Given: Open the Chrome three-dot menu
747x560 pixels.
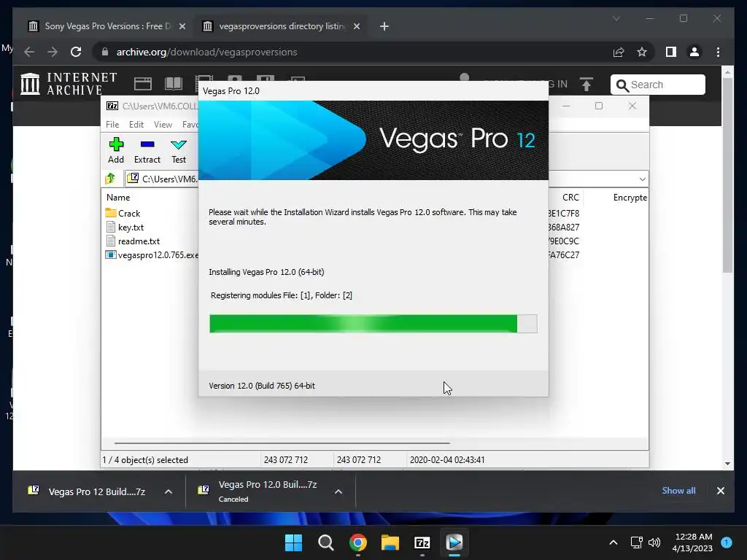Looking at the screenshot, I should [718, 52].
